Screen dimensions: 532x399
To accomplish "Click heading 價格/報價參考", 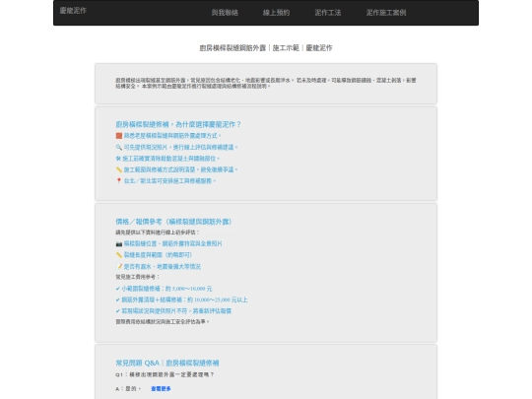I will [173, 222].
